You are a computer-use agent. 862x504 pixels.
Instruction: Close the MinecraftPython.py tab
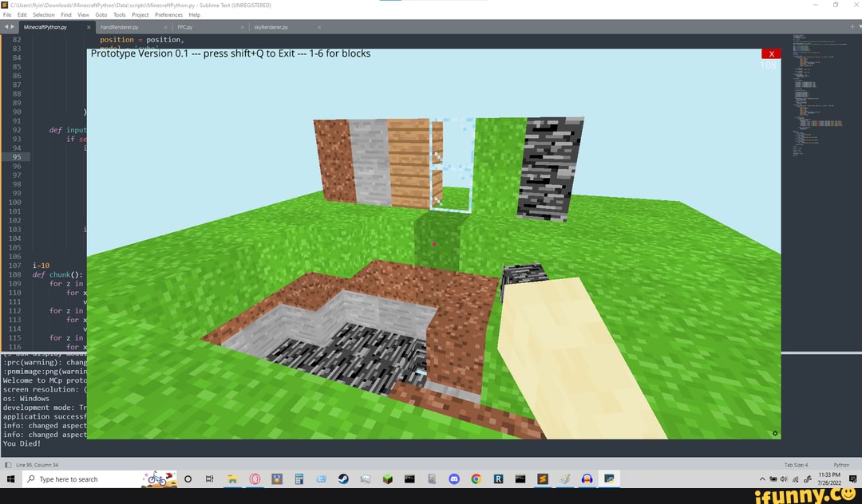pyautogui.click(x=89, y=27)
